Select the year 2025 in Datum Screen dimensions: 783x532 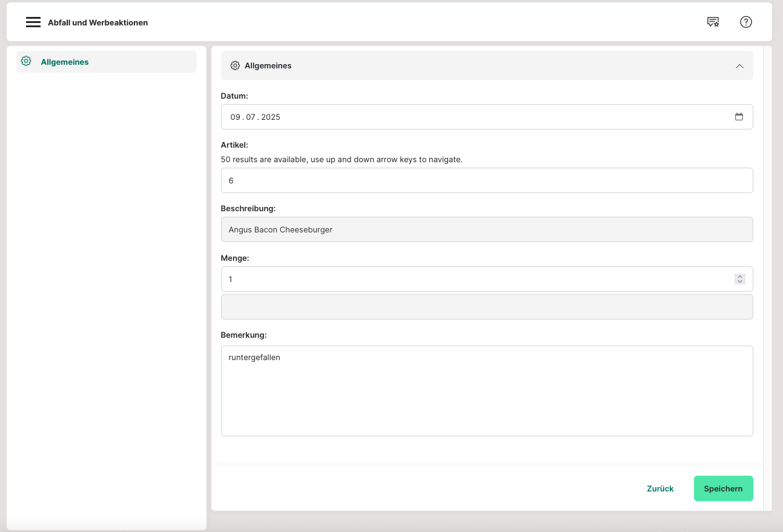coord(271,117)
